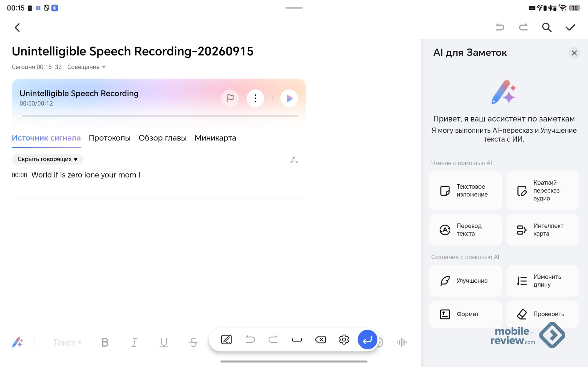The height and width of the screenshot is (367, 588).
Task: Click the audio playback progress slider
Action: coord(158,116)
